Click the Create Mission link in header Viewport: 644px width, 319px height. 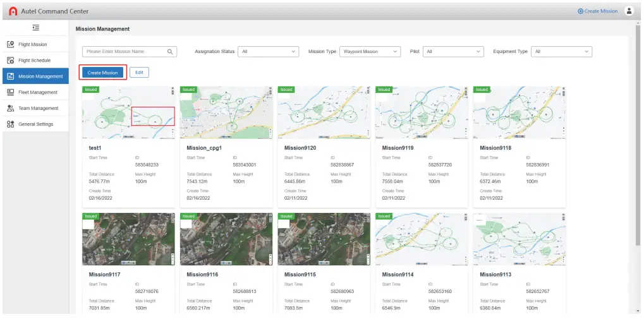point(597,11)
